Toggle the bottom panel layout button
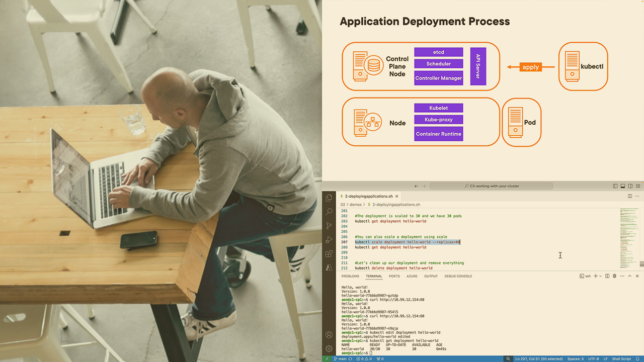Screen dimensions: 644x362 pyautogui.click(x=622, y=186)
